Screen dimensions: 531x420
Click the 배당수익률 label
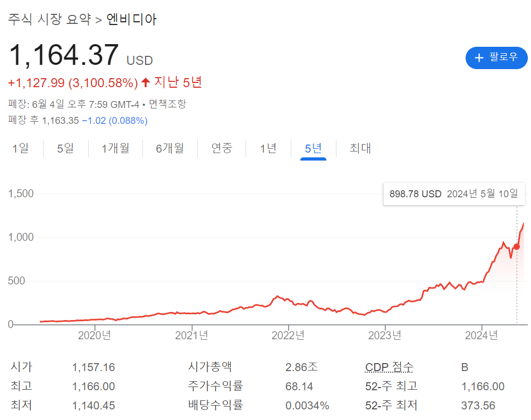coord(215,405)
